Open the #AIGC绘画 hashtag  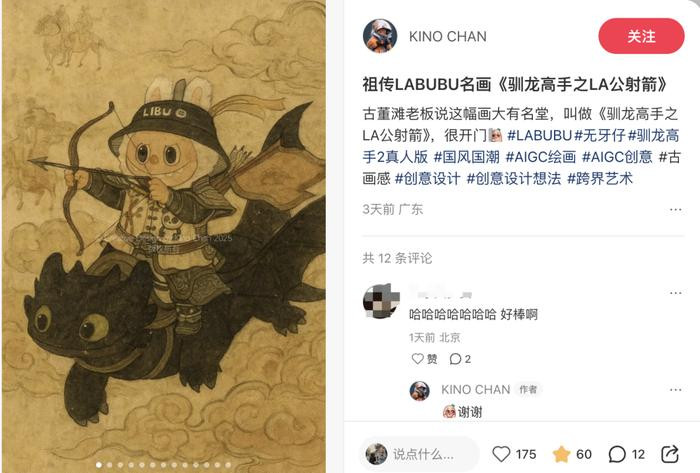(541, 157)
